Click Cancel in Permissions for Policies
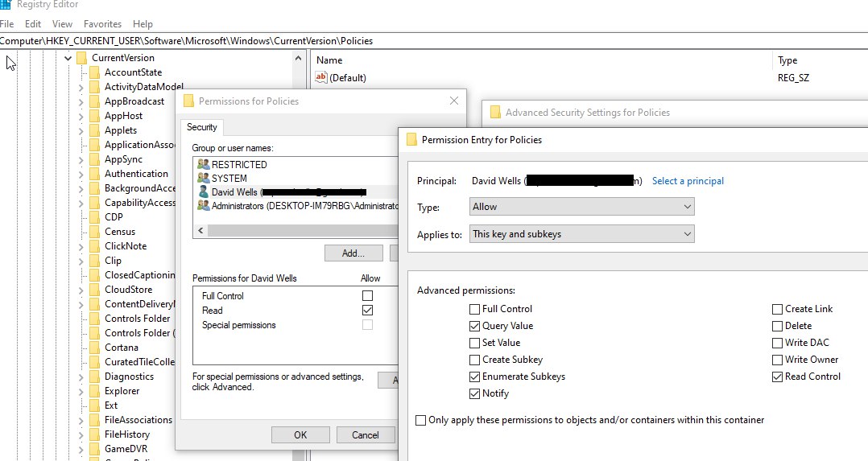The height and width of the screenshot is (461, 868). click(x=366, y=435)
